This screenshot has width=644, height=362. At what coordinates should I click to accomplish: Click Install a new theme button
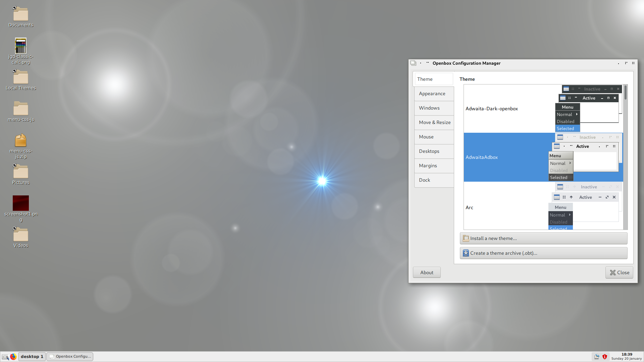[543, 238]
